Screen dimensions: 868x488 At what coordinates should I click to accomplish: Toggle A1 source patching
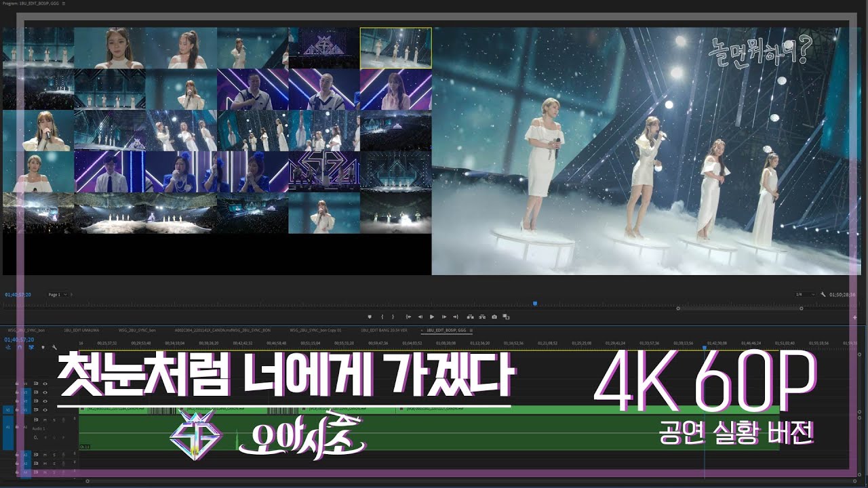[8, 432]
